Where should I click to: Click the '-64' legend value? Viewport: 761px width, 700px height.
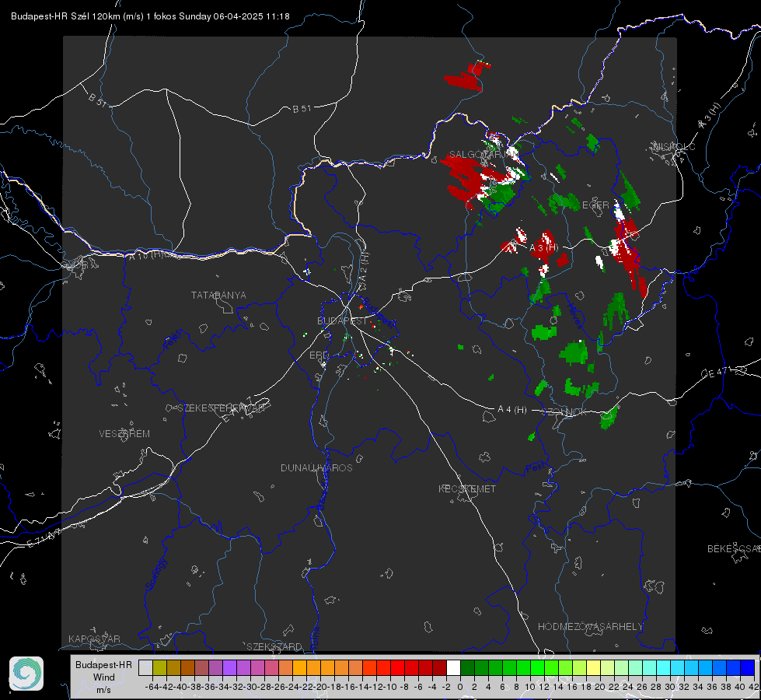(x=152, y=687)
